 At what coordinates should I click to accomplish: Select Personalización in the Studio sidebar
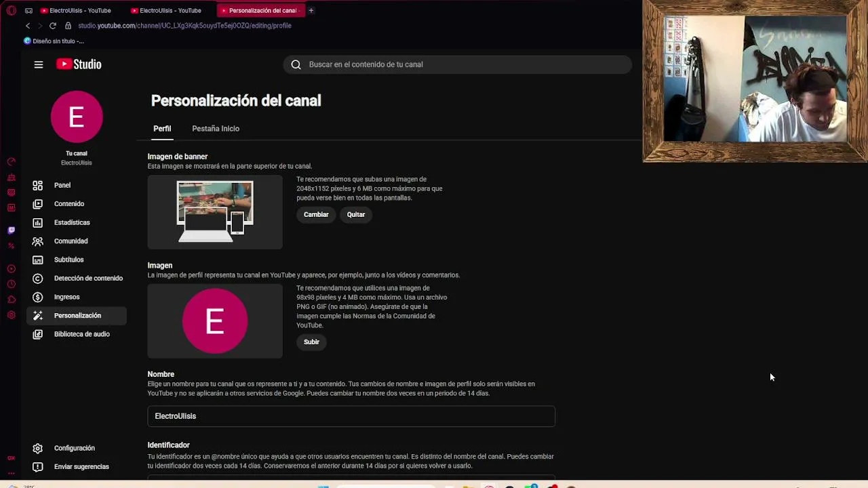pos(77,316)
